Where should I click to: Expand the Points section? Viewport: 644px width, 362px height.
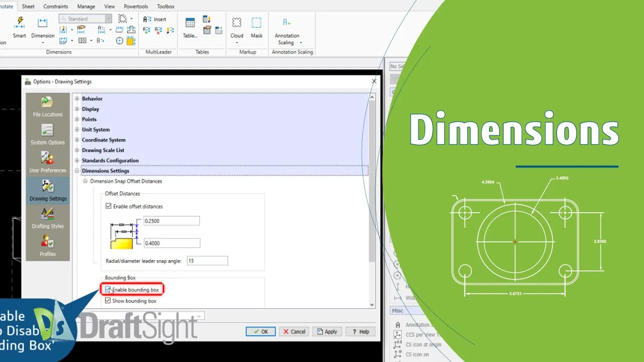tap(77, 119)
